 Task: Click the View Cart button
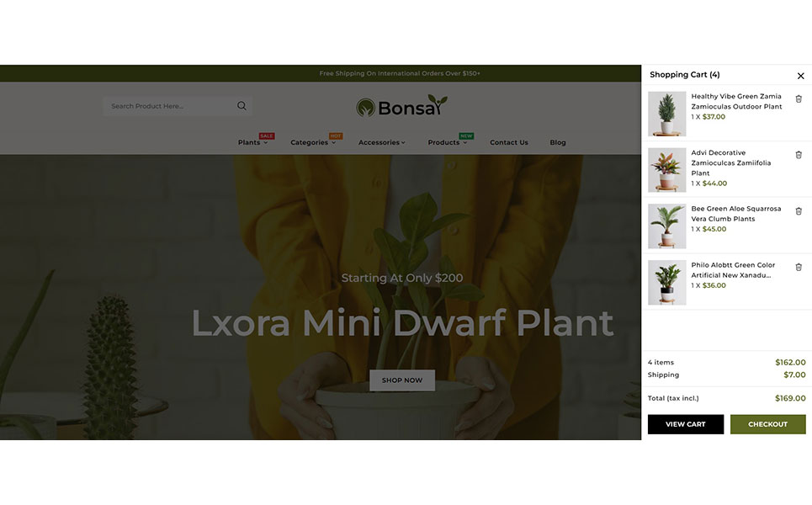[686, 424]
